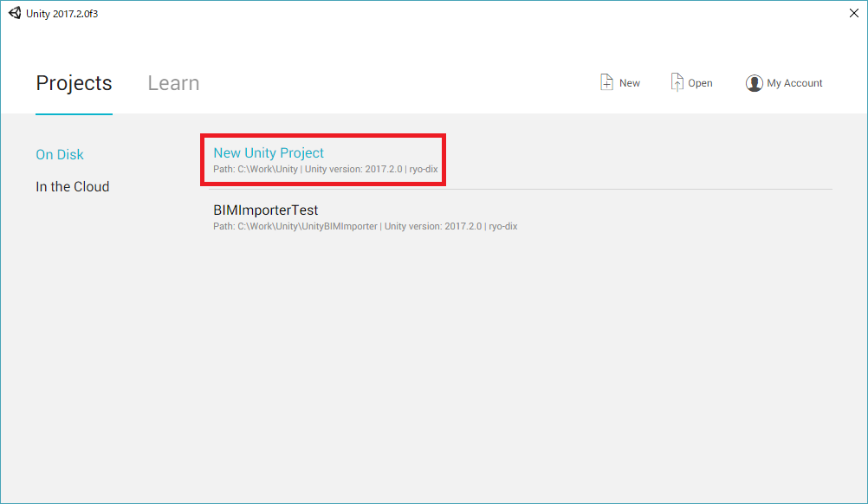This screenshot has width=868, height=504.
Task: Switch to the Projects tab
Action: click(x=74, y=83)
